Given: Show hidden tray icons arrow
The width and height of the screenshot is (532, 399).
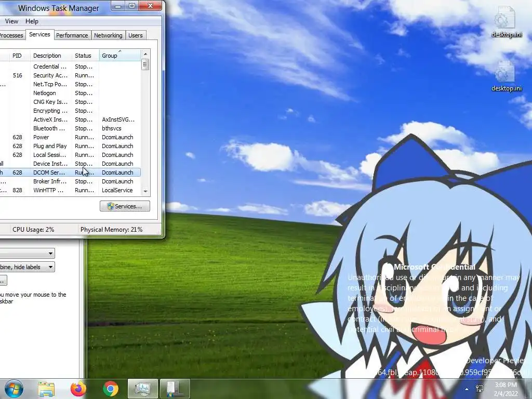Looking at the screenshot, I should tap(467, 389).
